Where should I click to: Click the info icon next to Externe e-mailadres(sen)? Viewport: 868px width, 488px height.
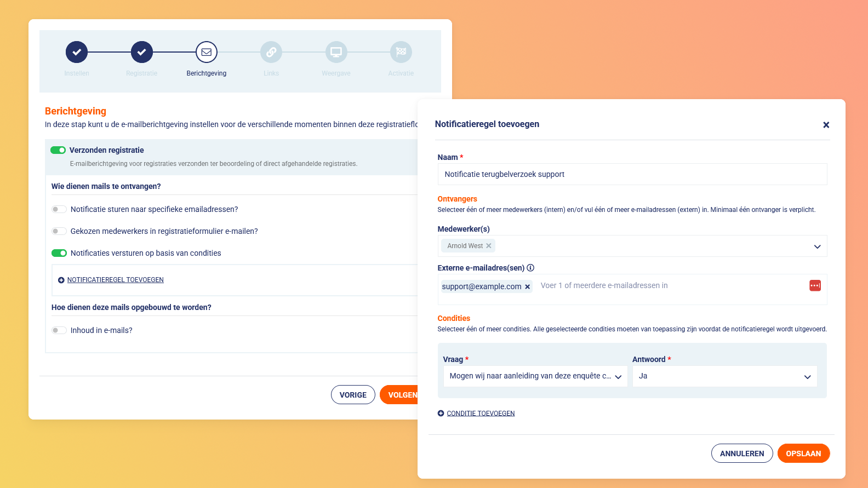click(x=530, y=268)
